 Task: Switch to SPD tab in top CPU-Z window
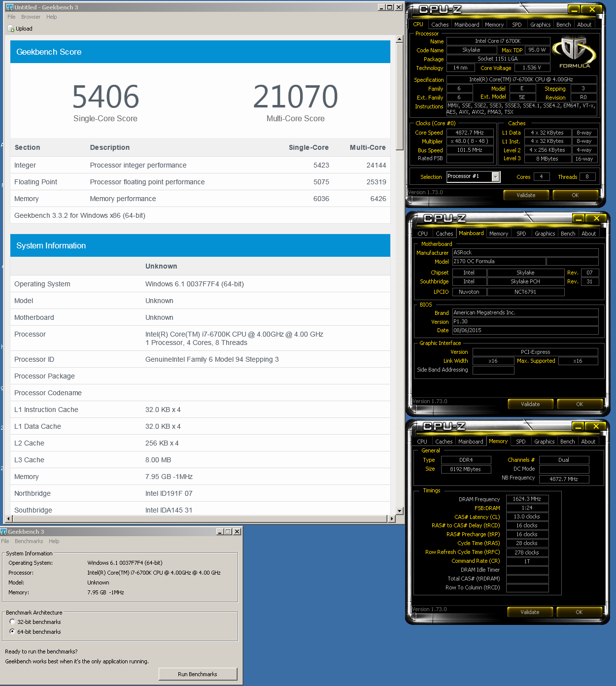[x=517, y=25]
